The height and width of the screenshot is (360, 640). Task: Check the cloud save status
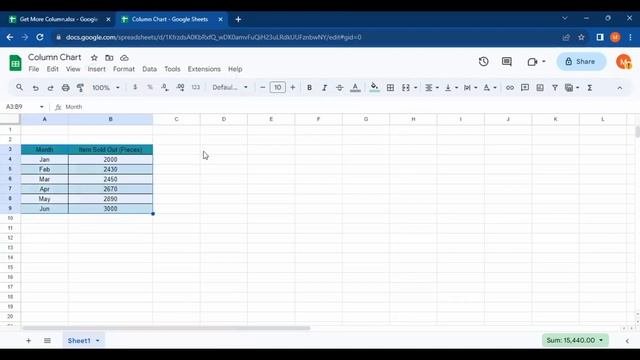click(124, 58)
